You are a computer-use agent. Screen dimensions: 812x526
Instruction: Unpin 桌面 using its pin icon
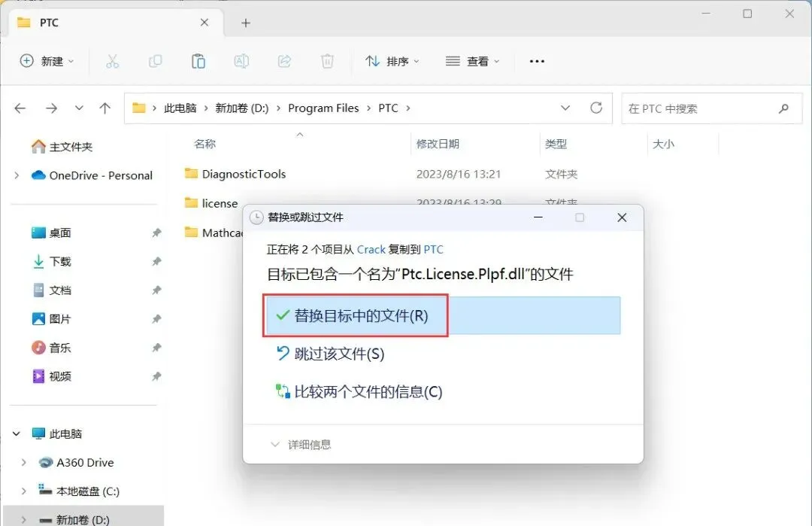(x=156, y=233)
